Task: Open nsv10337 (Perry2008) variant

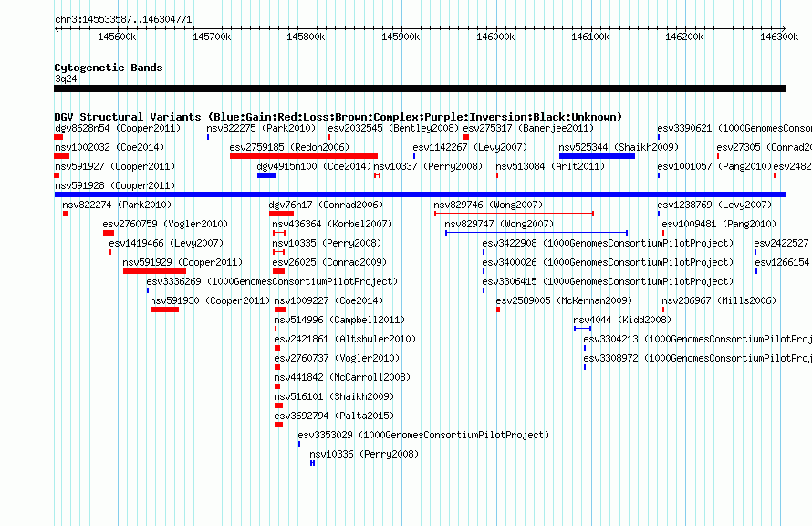Action: [x=428, y=166]
